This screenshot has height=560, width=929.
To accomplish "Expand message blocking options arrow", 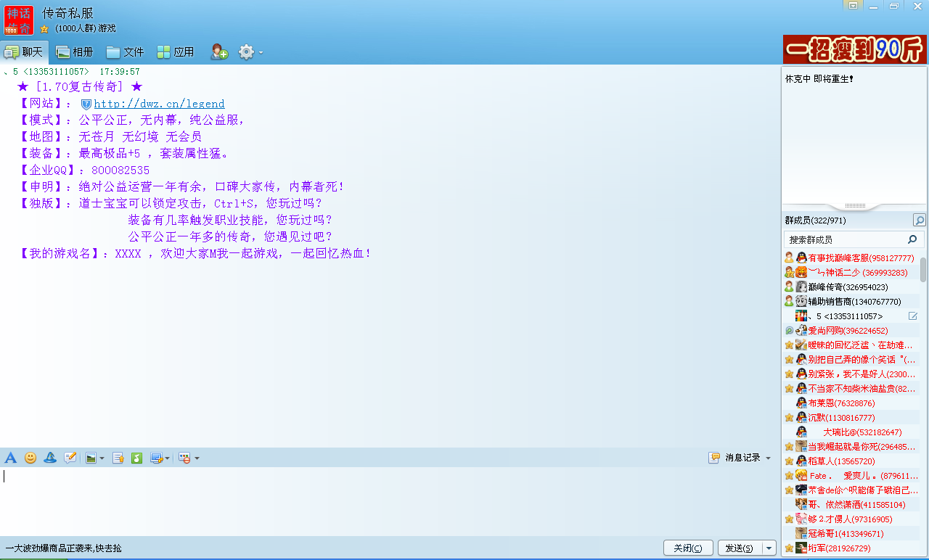I will pyautogui.click(x=197, y=458).
